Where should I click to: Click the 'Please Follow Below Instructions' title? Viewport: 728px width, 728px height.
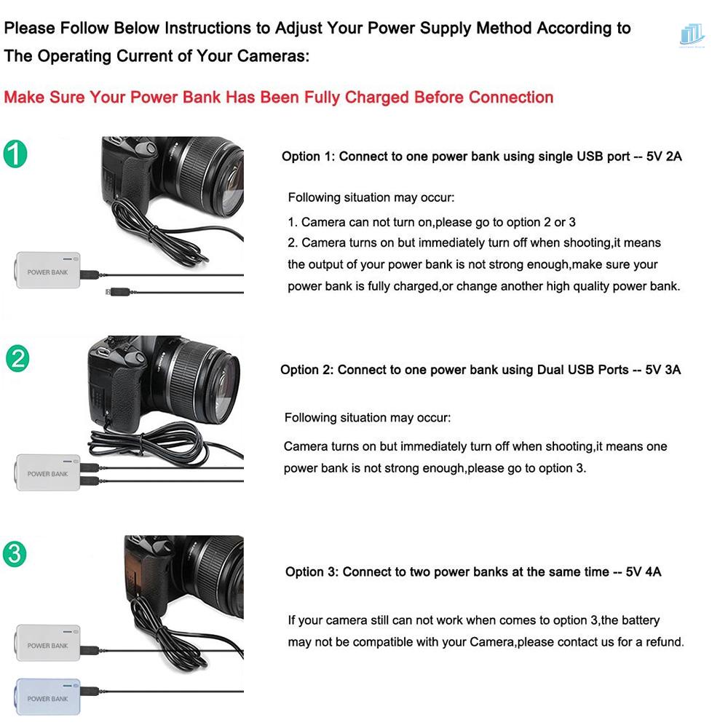pyautogui.click(x=317, y=41)
